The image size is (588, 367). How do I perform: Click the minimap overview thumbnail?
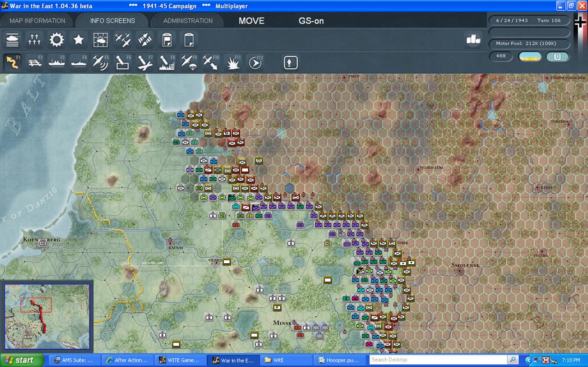coord(47,316)
